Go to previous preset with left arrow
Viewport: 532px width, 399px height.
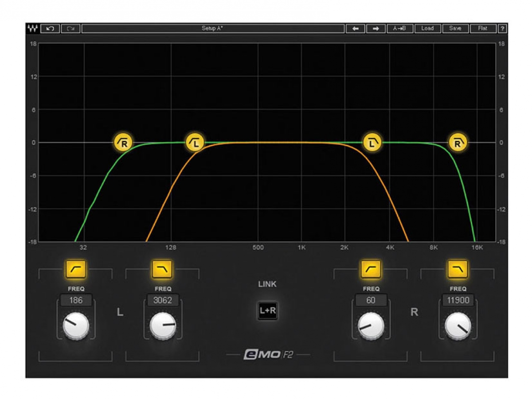[x=356, y=28]
